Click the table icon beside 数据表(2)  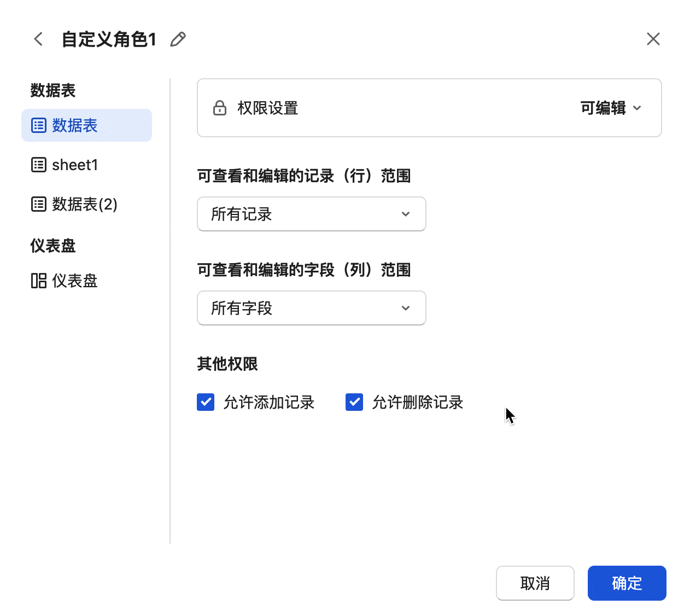39,204
